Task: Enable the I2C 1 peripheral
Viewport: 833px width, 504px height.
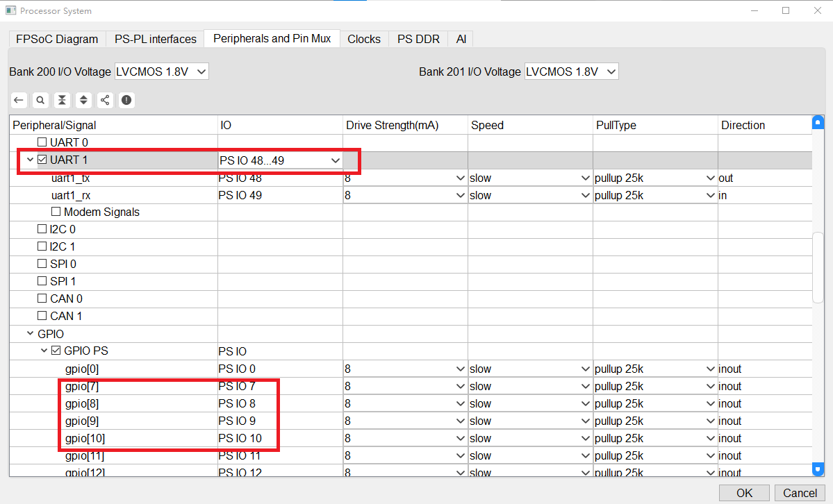Action: click(x=42, y=246)
